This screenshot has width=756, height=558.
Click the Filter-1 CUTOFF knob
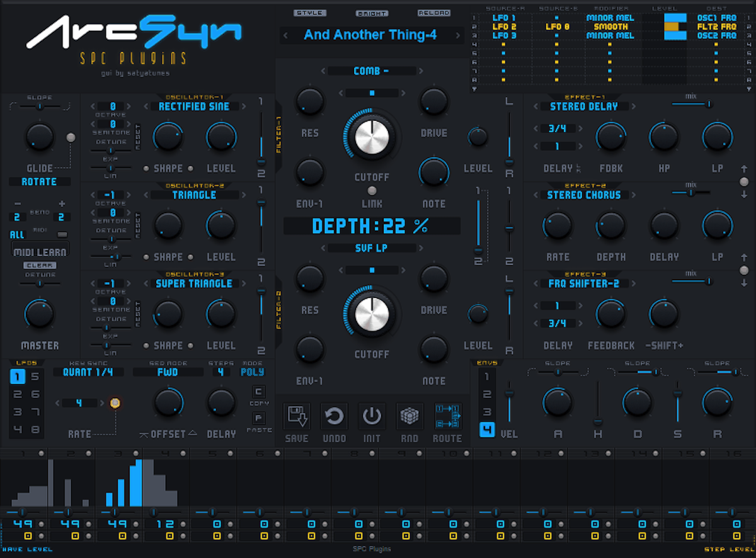pos(371,138)
